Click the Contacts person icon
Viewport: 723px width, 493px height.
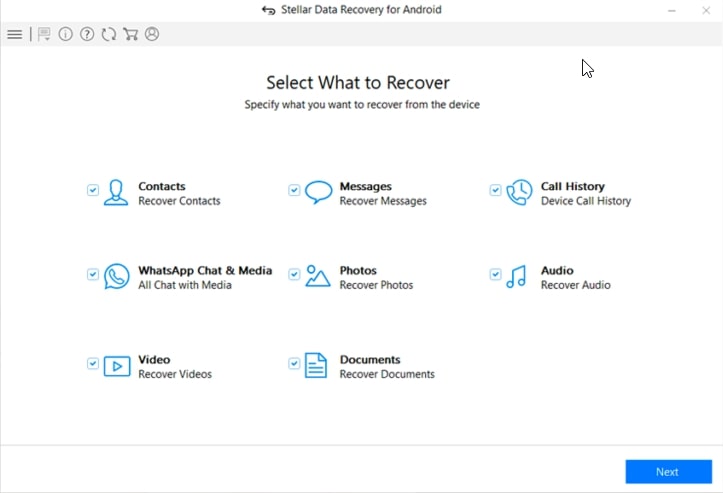[x=116, y=192]
